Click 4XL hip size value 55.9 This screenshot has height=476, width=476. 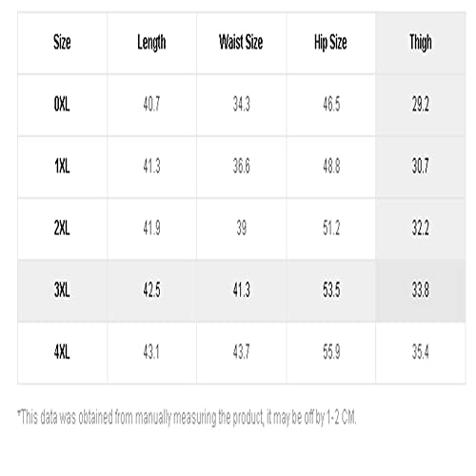331,352
